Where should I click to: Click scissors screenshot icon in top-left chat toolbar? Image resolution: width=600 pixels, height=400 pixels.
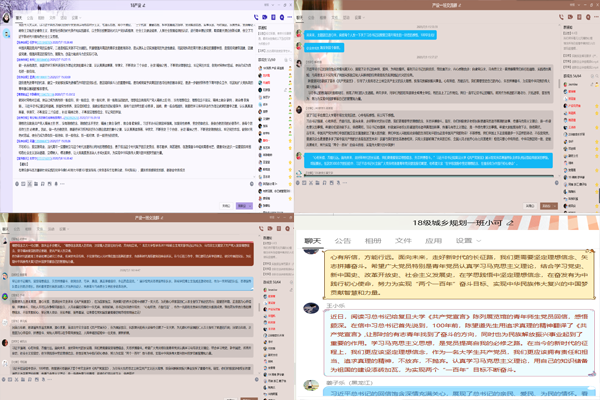tap(28, 184)
